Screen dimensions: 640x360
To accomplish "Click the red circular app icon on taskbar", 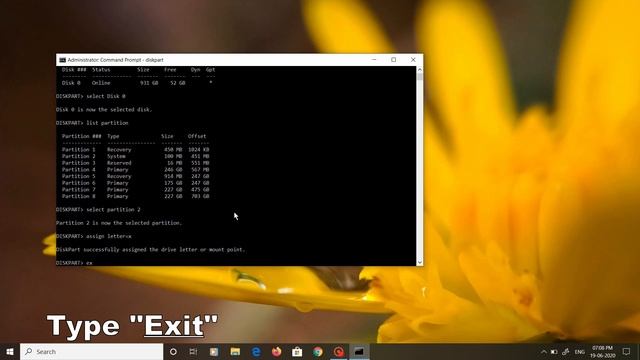I will [x=339, y=351].
